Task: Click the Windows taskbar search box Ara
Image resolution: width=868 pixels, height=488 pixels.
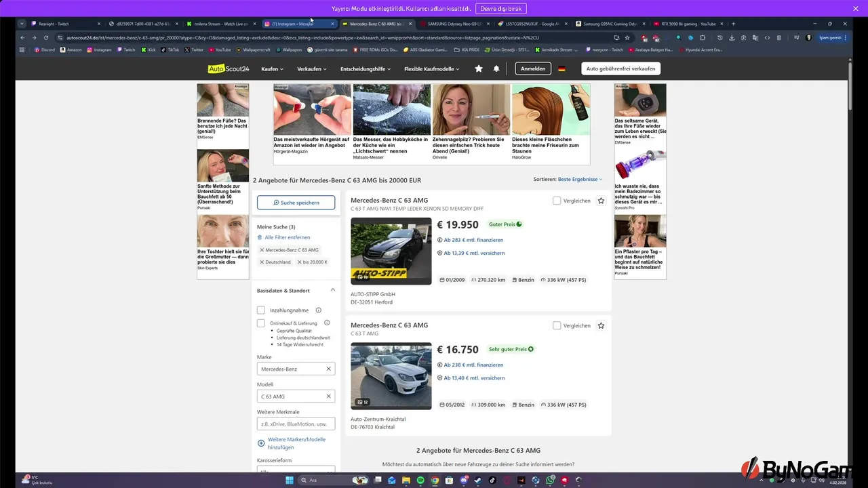Action: tap(333, 480)
